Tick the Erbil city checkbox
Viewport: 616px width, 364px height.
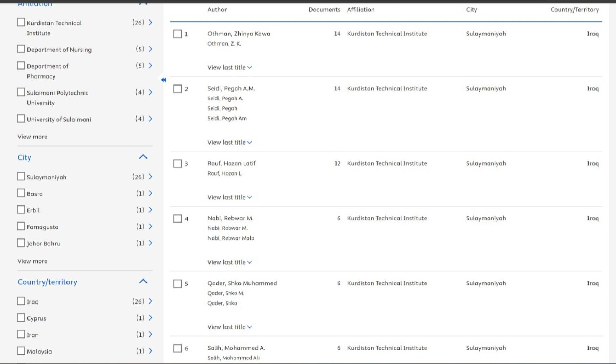[21, 210]
